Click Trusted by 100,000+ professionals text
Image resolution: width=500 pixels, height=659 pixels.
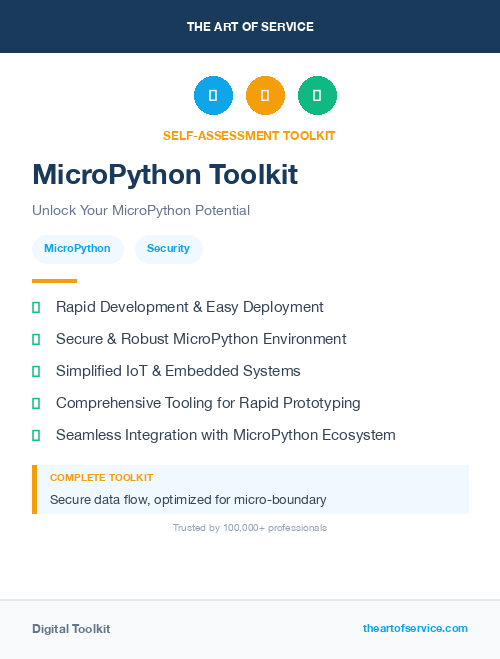(x=250, y=528)
